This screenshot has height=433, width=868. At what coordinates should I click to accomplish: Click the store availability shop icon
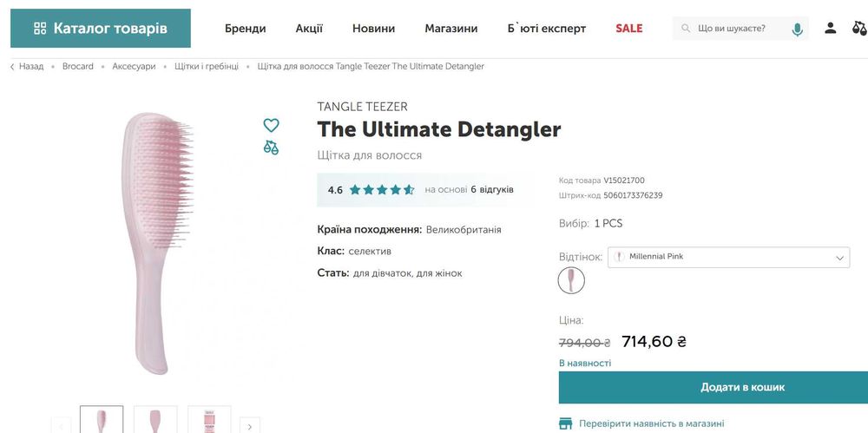point(566,423)
